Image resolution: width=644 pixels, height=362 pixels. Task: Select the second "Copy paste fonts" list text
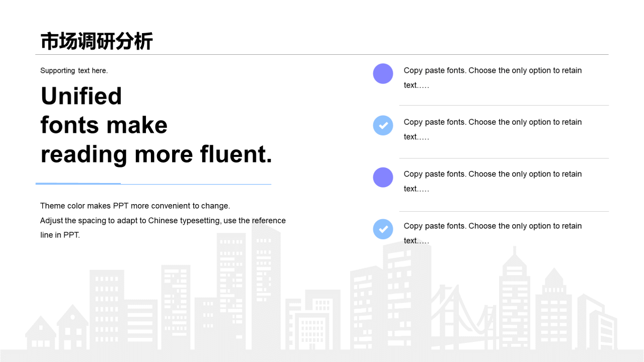tap(493, 129)
